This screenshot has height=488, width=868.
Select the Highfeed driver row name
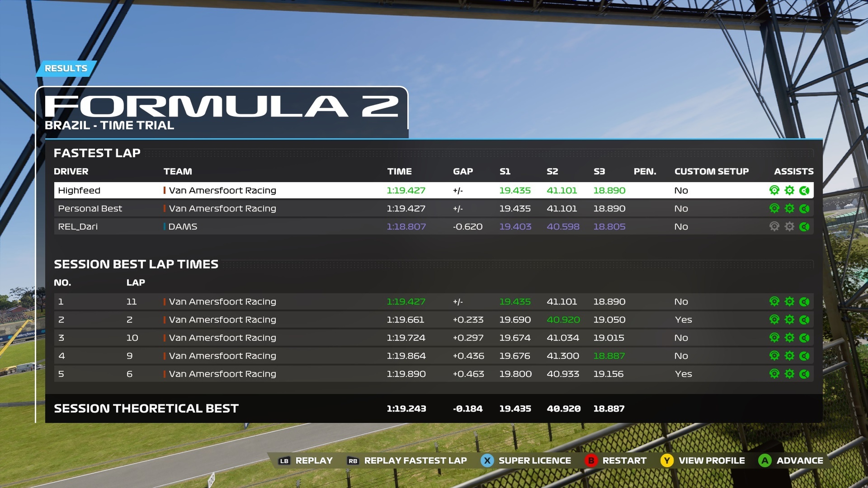[x=79, y=191]
